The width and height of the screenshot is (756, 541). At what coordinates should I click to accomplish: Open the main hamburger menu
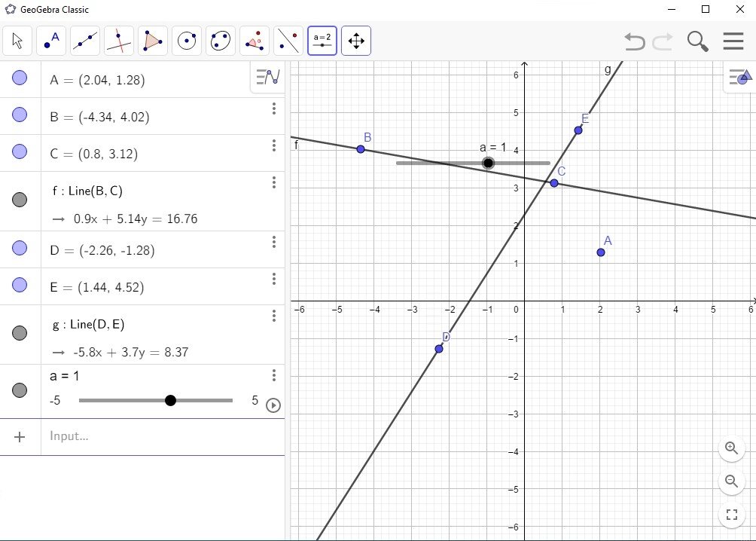(733, 41)
